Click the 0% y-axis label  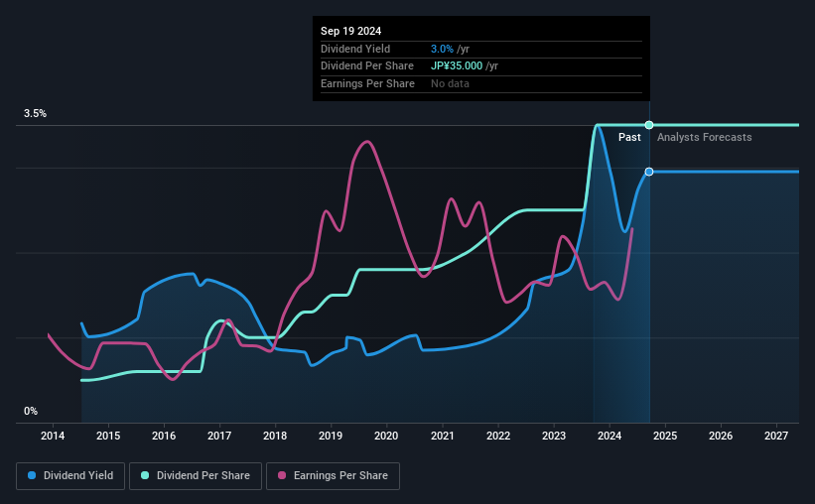tap(31, 411)
